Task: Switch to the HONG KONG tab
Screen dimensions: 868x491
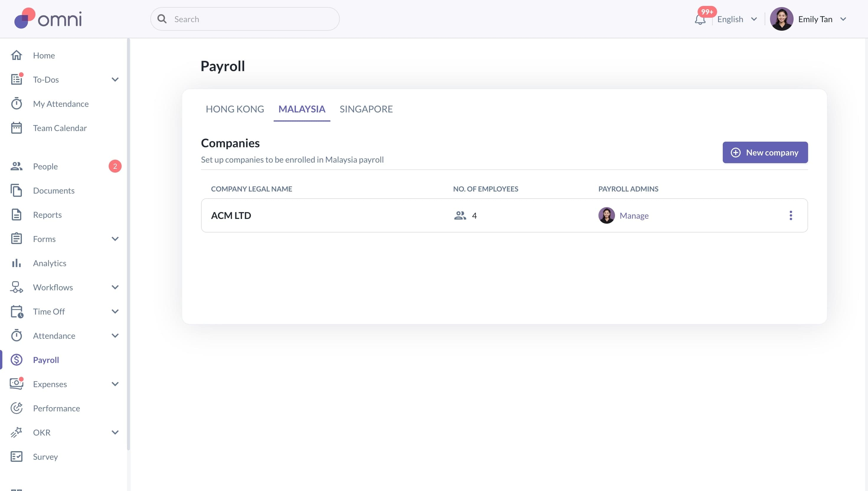Action: coord(235,109)
